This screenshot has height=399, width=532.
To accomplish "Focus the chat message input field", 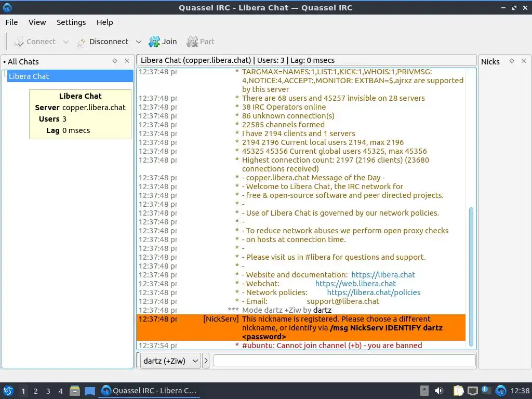I will pos(344,361).
